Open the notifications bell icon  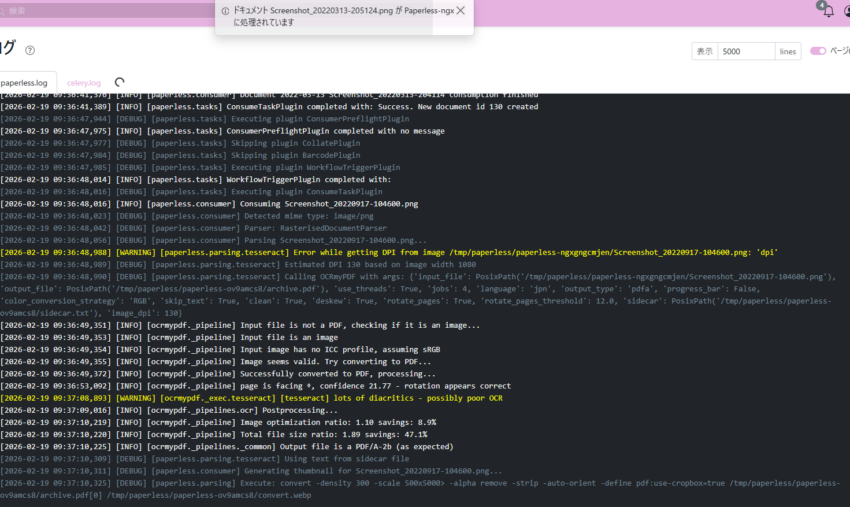tap(827, 12)
